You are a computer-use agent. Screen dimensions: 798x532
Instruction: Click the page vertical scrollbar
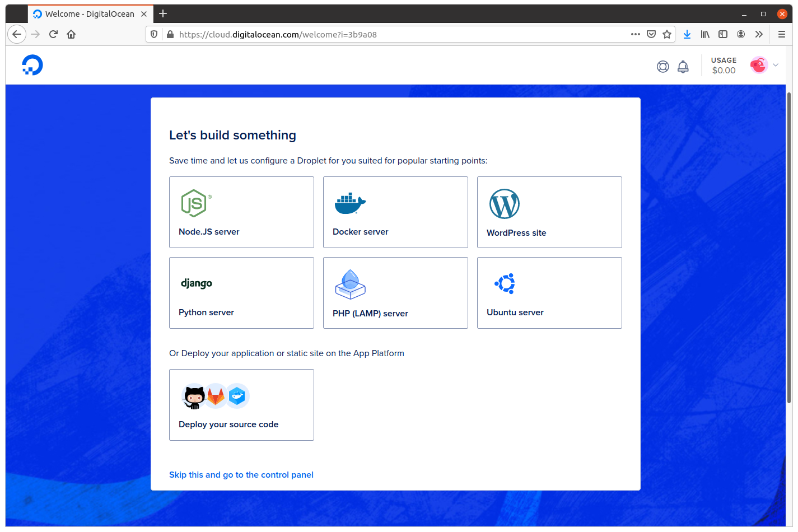[789, 246]
